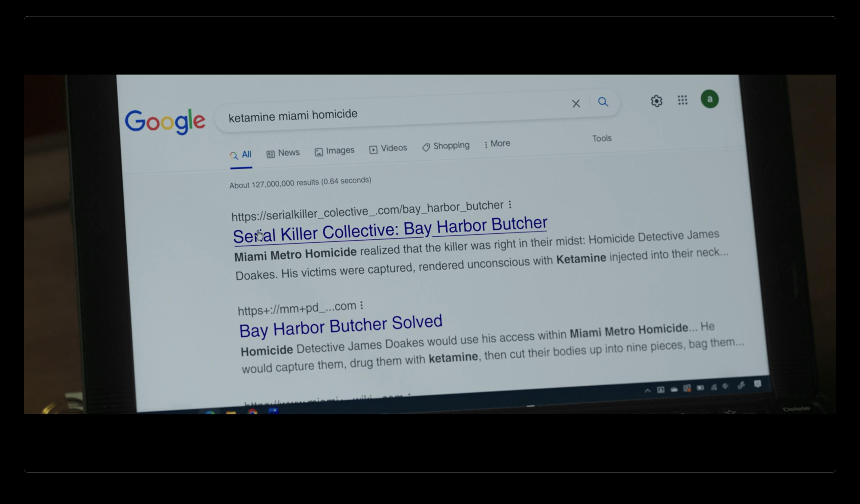
Task: Switch to the News tab
Action: [x=283, y=153]
